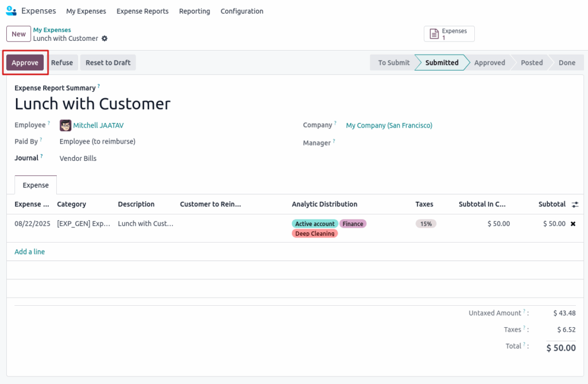Open the Configuration menu
This screenshot has width=588, height=384.
tap(242, 11)
